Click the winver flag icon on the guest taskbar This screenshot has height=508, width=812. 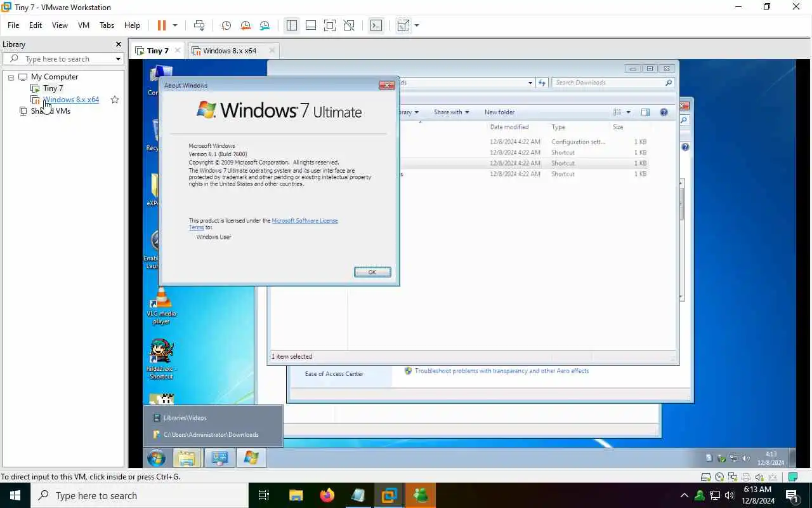coord(251,458)
